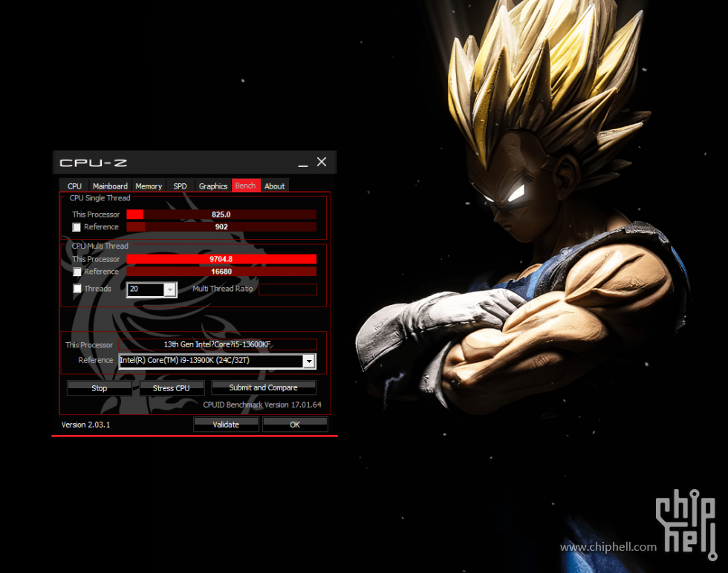Go to the SPD tab
The image size is (728, 573).
coord(180,186)
